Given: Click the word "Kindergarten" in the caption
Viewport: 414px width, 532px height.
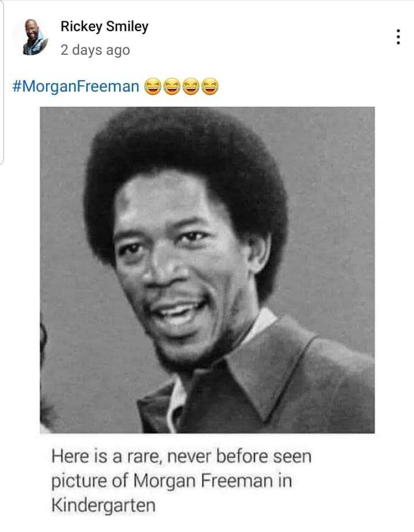Looking at the screenshot, I should [x=104, y=505].
